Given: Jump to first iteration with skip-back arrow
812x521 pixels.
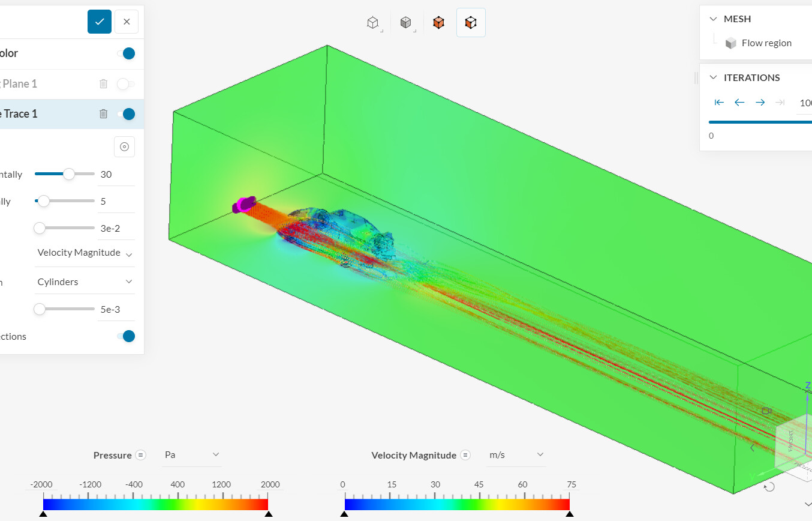Looking at the screenshot, I should (718, 102).
